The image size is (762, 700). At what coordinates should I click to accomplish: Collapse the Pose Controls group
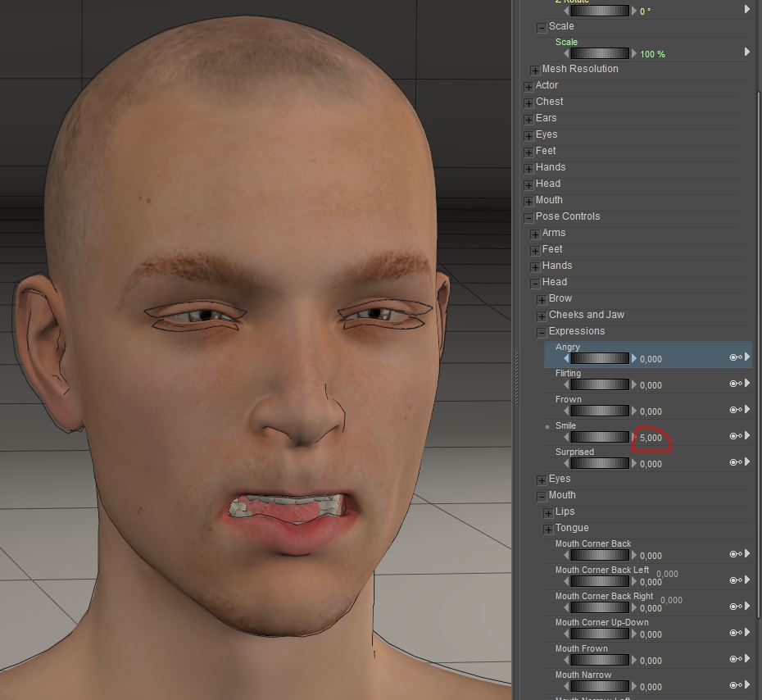click(x=528, y=218)
